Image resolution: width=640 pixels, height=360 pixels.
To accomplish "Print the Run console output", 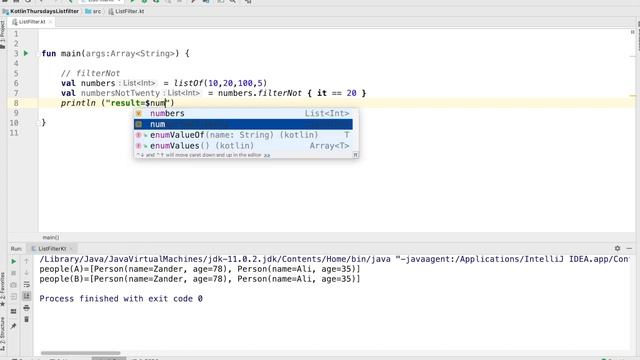I will [x=27, y=308].
